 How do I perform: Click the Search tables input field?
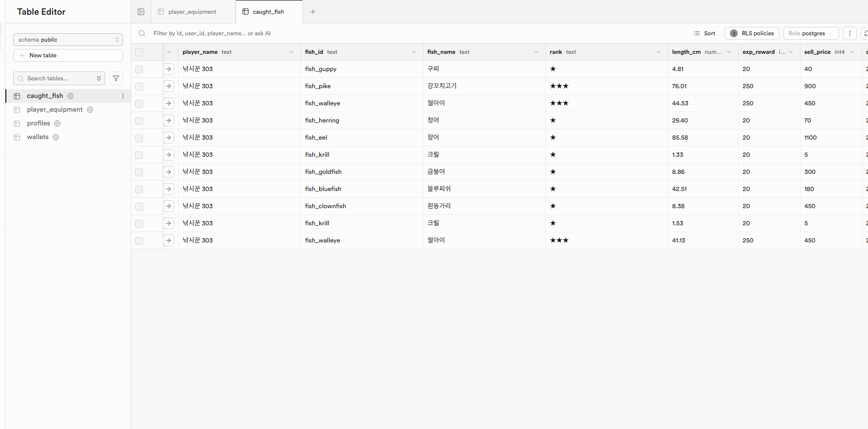(x=59, y=78)
